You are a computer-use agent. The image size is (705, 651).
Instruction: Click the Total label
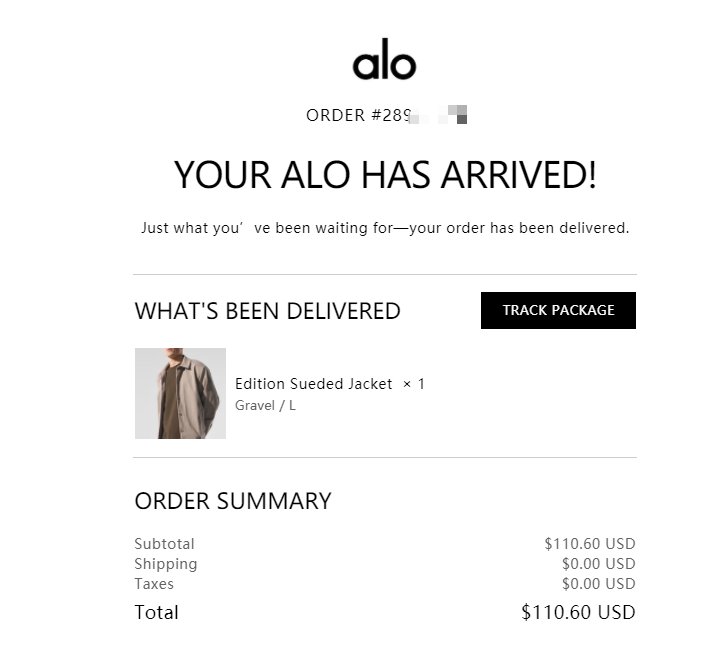(156, 612)
